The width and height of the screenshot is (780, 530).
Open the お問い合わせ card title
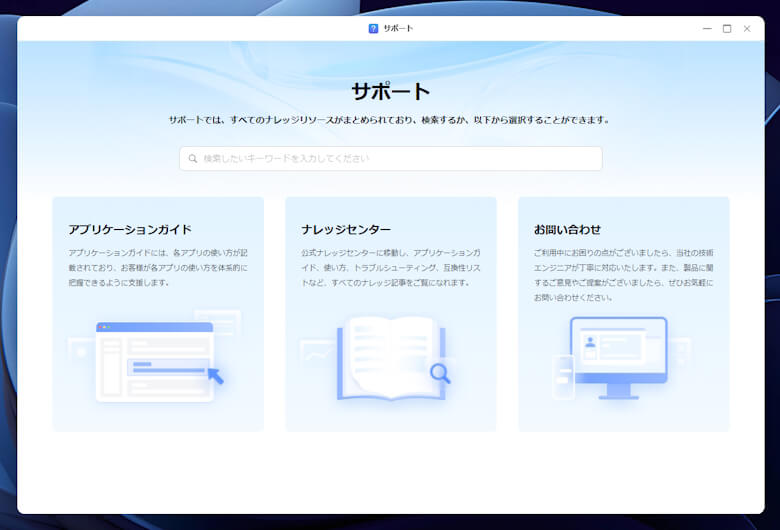567,229
